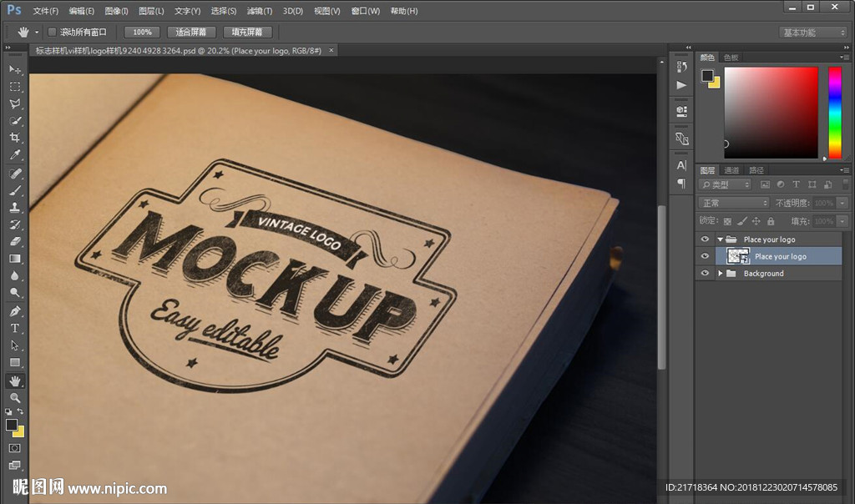This screenshot has width=855, height=504.
Task: Select the Eraser tool
Action: click(15, 241)
